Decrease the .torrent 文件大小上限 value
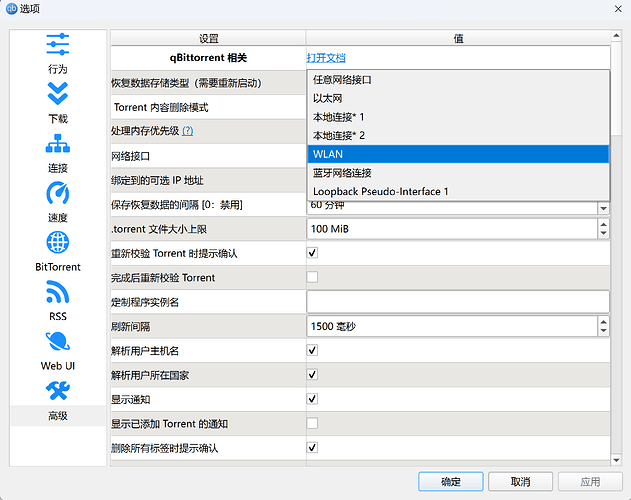The width and height of the screenshot is (631, 500). [603, 233]
